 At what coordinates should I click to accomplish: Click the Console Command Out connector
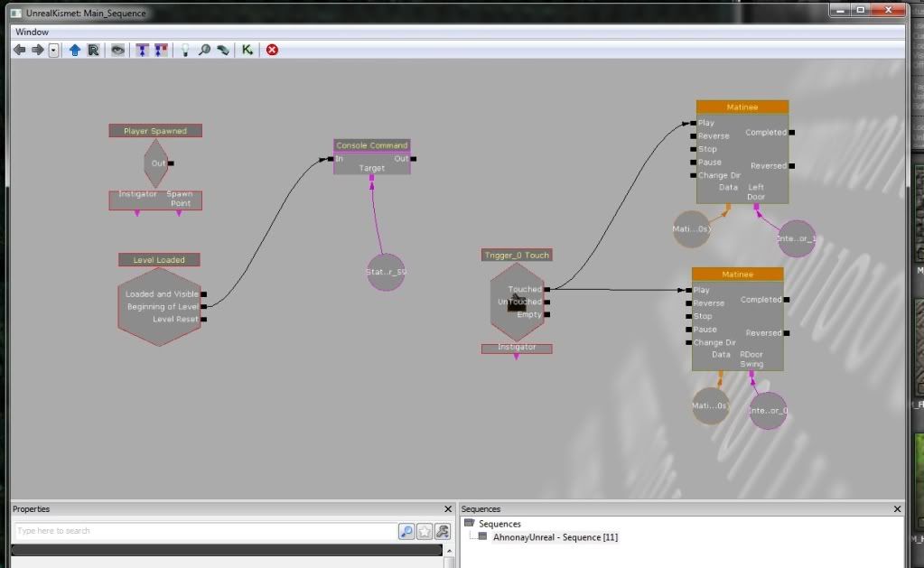pyautogui.click(x=414, y=159)
